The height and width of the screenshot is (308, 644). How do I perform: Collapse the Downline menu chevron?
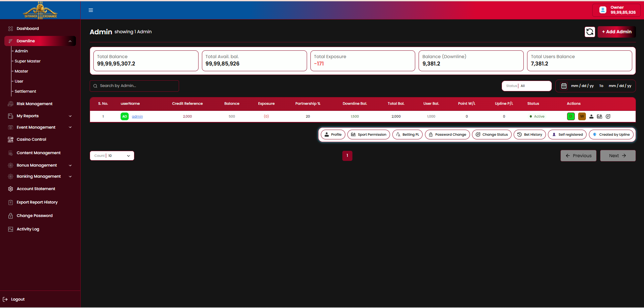pos(70,41)
